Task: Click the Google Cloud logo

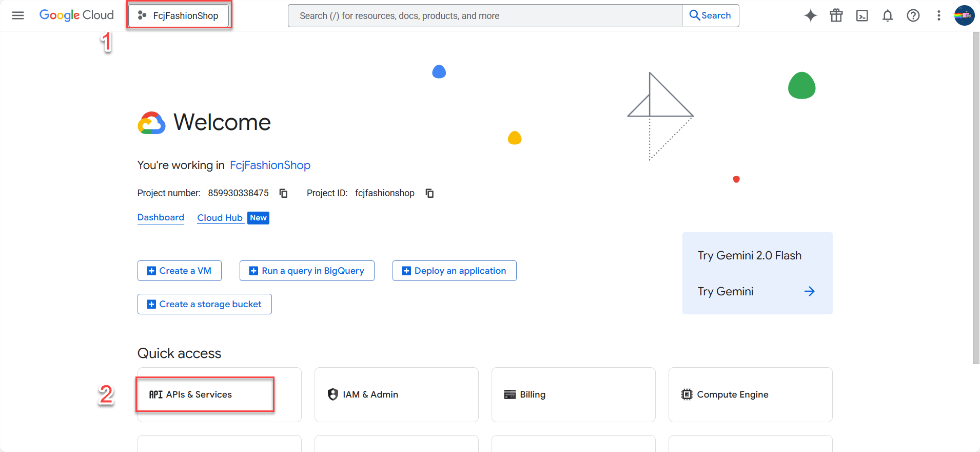Action: point(76,15)
